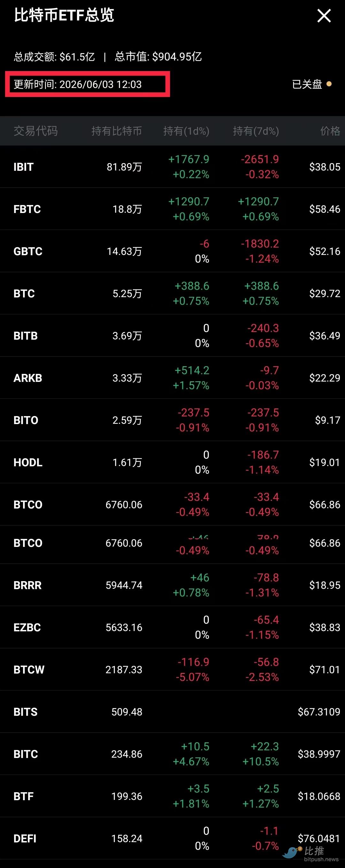Sort by 持有比特币 column header
The width and height of the screenshot is (345, 868).
117,131
